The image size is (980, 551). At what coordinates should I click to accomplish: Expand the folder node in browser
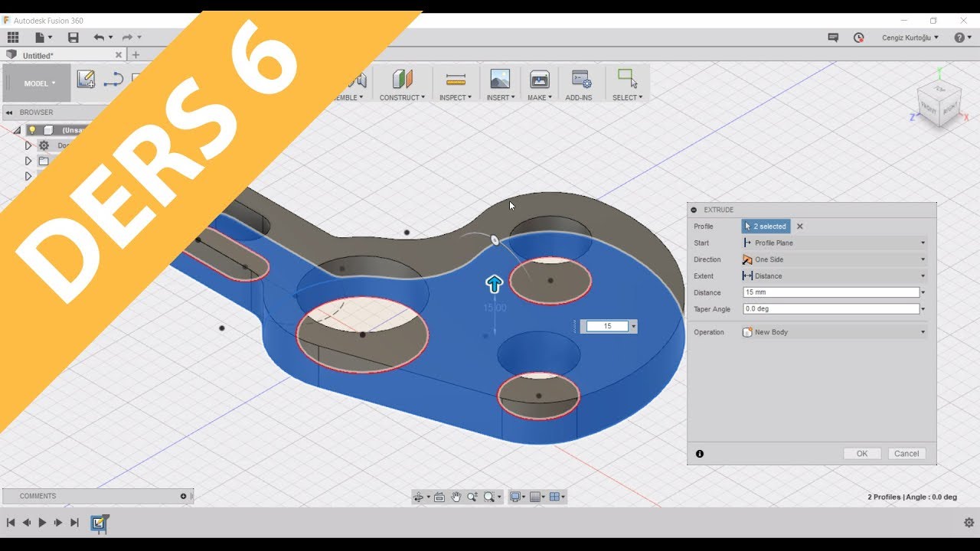coord(28,161)
